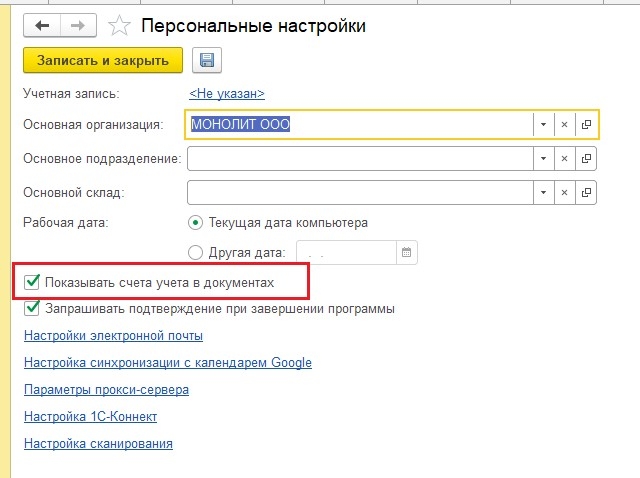This screenshot has width=640, height=478.
Task: Click the forward navigation arrow
Action: (x=78, y=25)
